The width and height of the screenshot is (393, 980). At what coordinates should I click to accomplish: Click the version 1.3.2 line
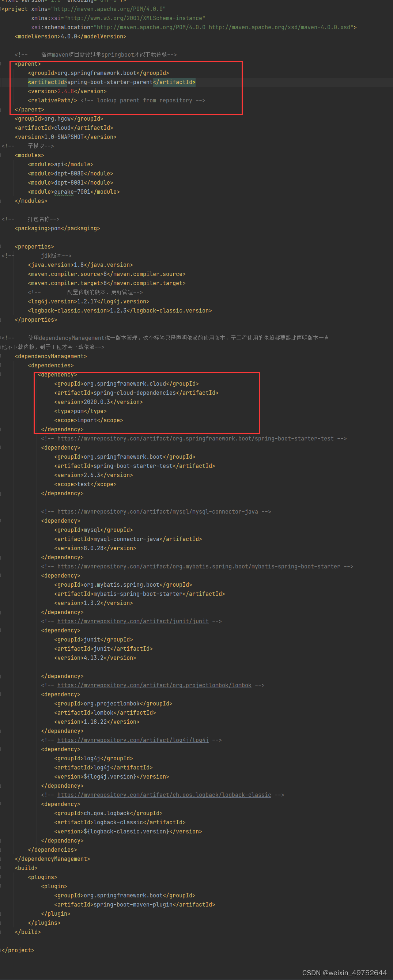coord(94,603)
